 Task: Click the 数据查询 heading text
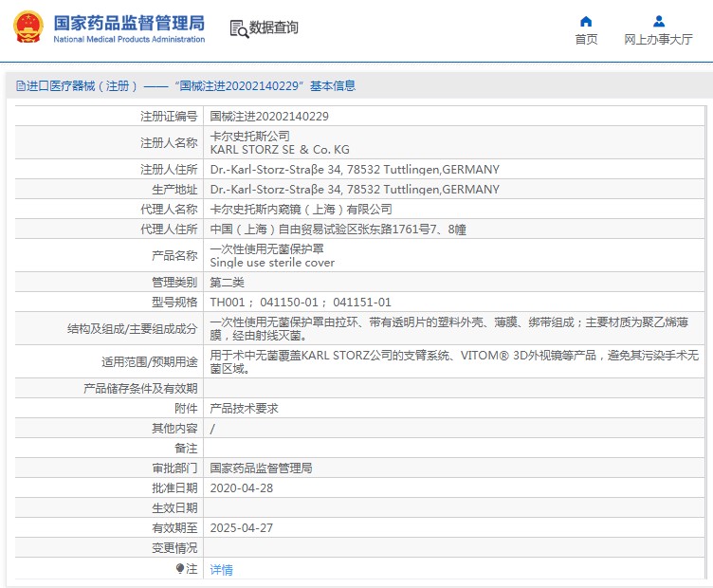[274, 28]
